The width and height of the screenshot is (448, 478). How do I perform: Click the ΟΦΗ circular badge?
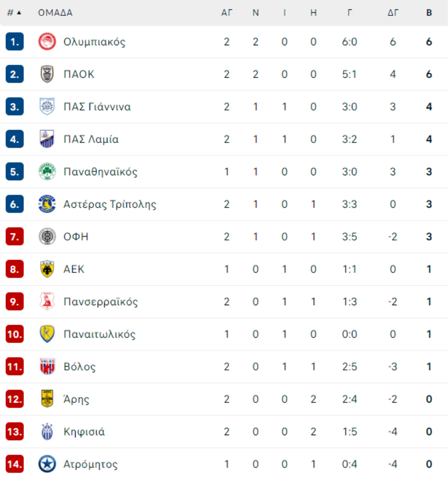click(47, 236)
